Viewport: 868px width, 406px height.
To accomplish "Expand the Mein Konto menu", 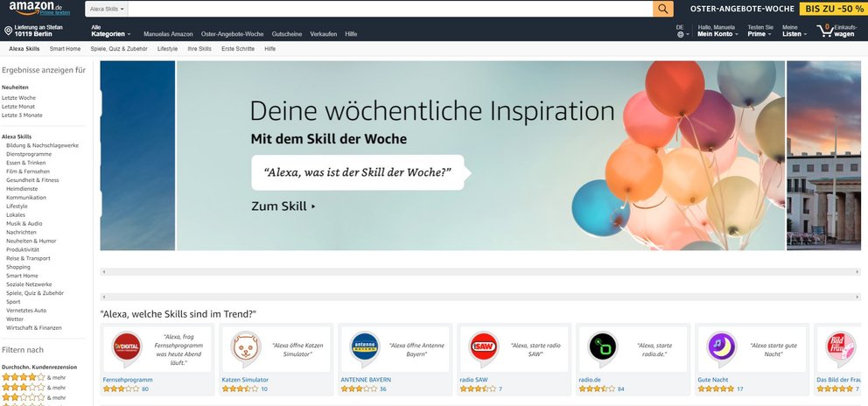I will (x=717, y=31).
